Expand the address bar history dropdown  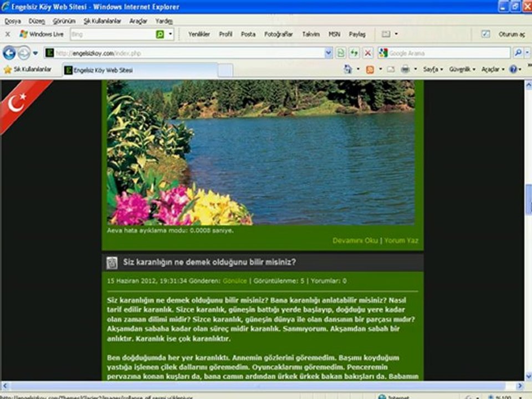[x=329, y=53]
